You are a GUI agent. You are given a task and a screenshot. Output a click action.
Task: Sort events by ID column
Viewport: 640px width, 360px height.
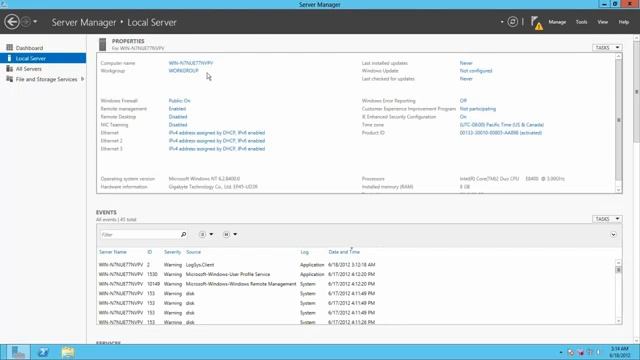click(150, 252)
